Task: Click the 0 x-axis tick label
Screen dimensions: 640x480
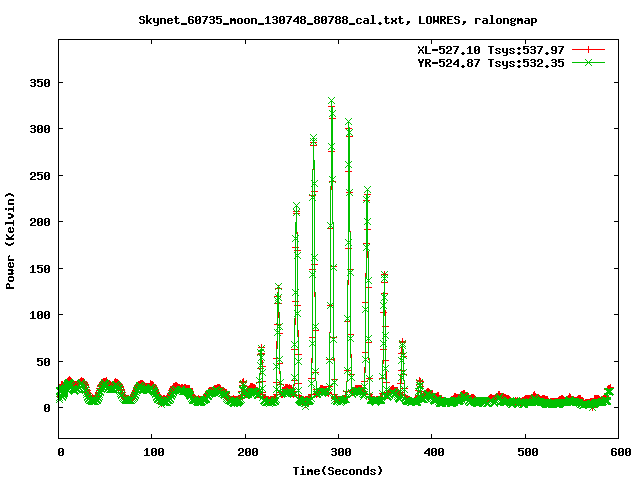Action: click(x=60, y=452)
